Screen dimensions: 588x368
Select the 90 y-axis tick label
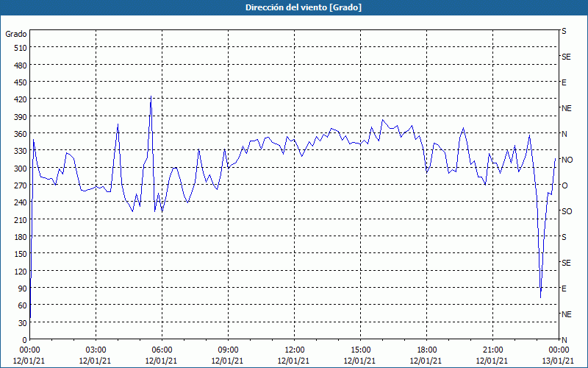23,289
